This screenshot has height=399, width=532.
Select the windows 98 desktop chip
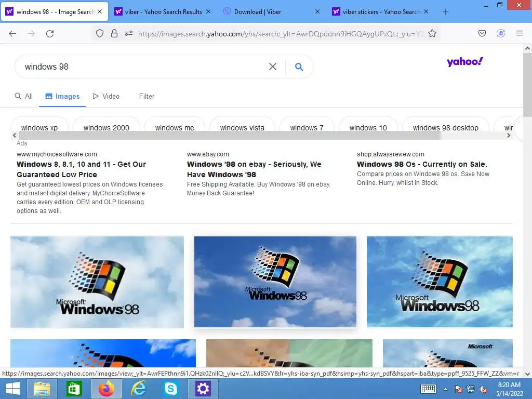(x=445, y=128)
